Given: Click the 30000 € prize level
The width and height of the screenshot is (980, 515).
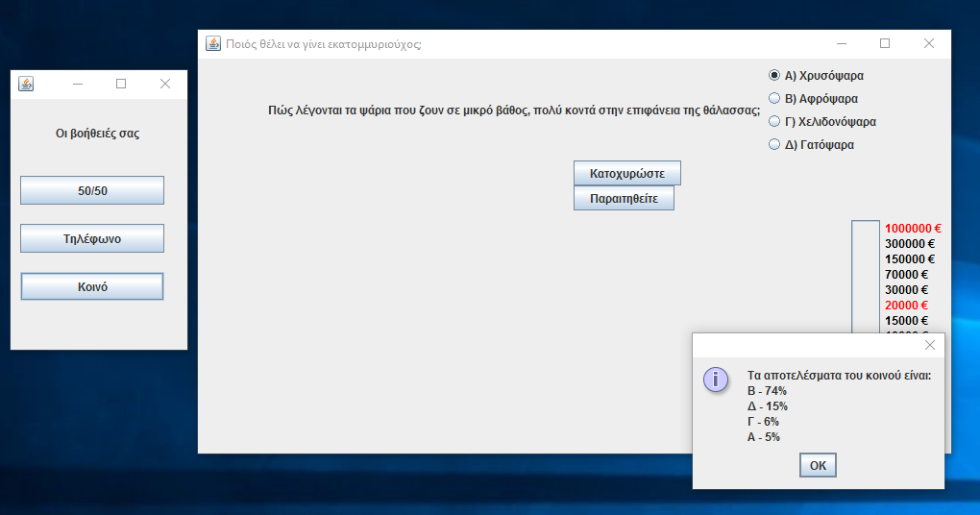Looking at the screenshot, I should point(906,290).
